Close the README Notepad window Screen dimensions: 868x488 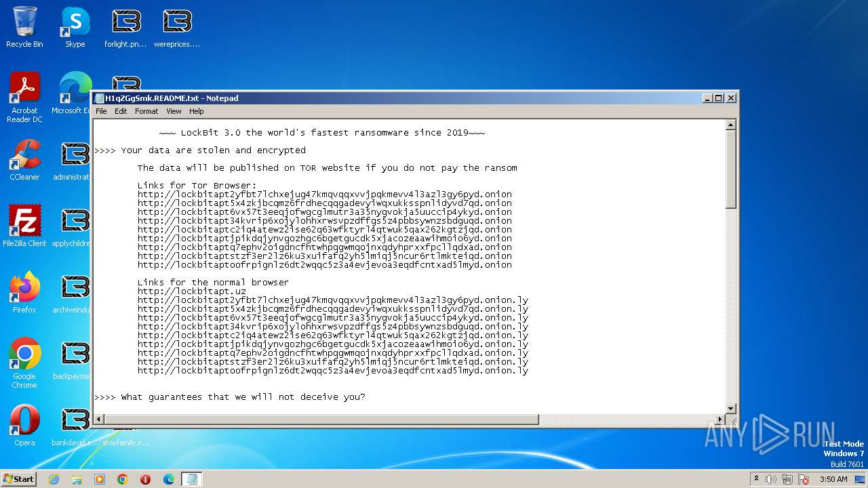(731, 98)
